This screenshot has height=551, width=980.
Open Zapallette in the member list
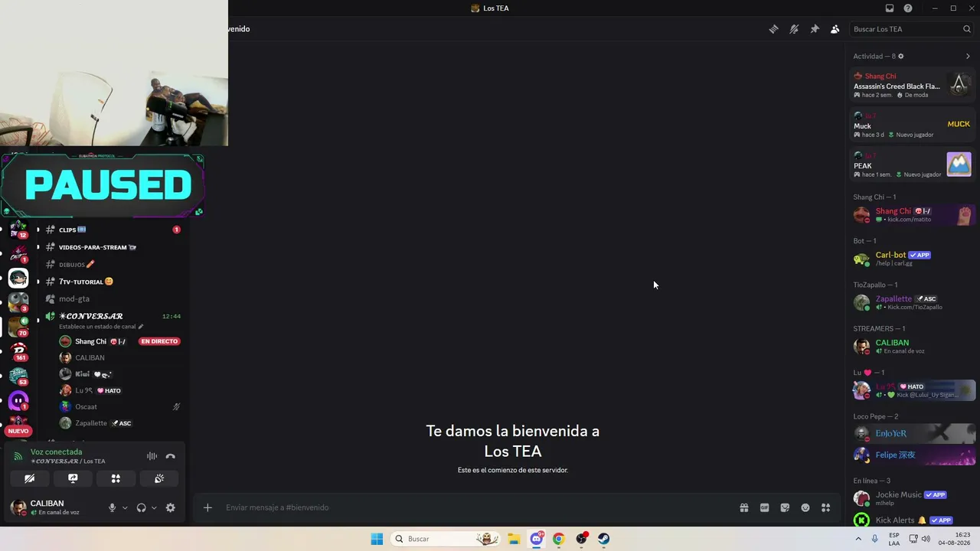912,302
